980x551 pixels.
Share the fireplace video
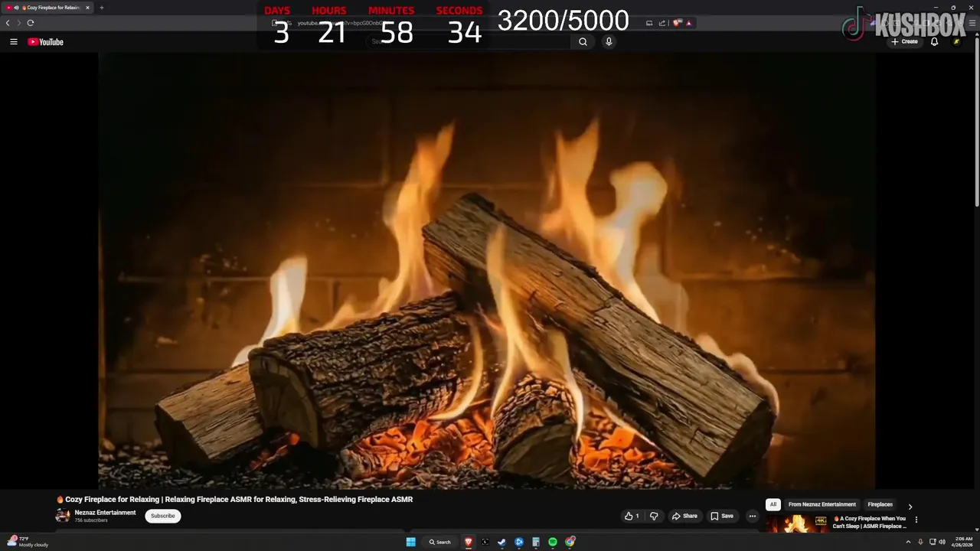[x=684, y=516]
